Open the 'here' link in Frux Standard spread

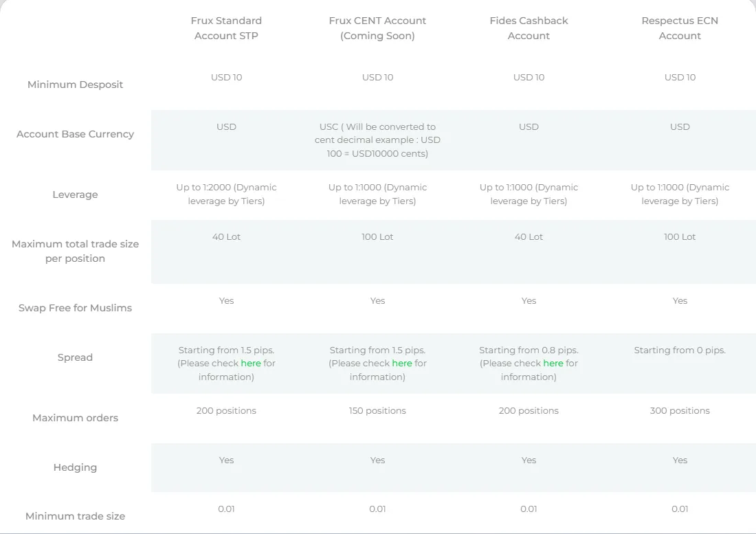click(x=251, y=364)
